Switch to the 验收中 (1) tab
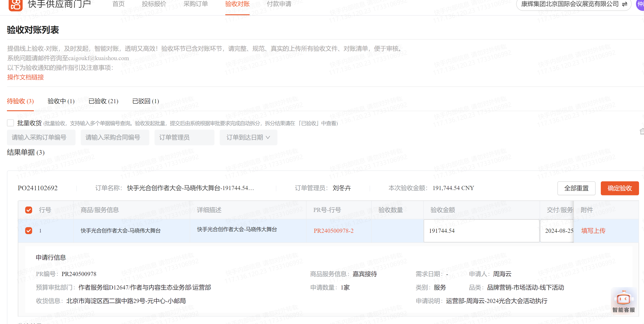Image resolution: width=644 pixels, height=324 pixels. click(x=61, y=101)
